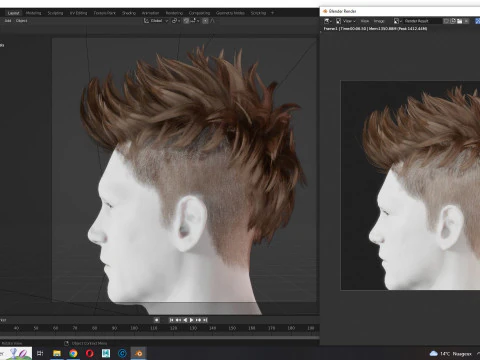Open the Texture Paint workspace tab
480x360 pixels.
coord(105,13)
